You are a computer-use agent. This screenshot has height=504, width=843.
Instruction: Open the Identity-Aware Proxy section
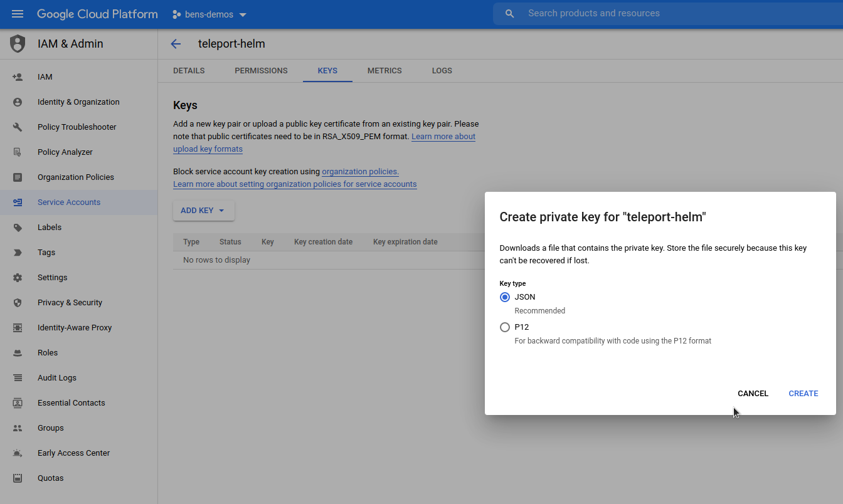73,327
